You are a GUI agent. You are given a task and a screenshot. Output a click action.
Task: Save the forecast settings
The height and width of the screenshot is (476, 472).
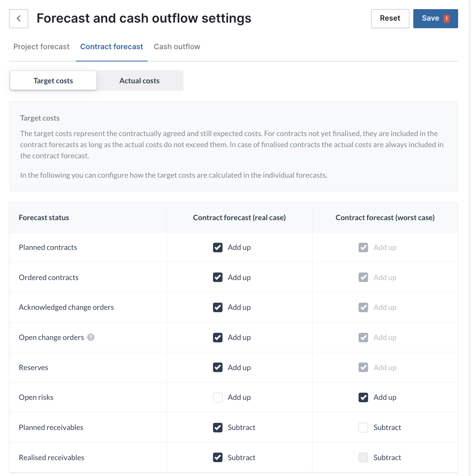[x=436, y=19]
